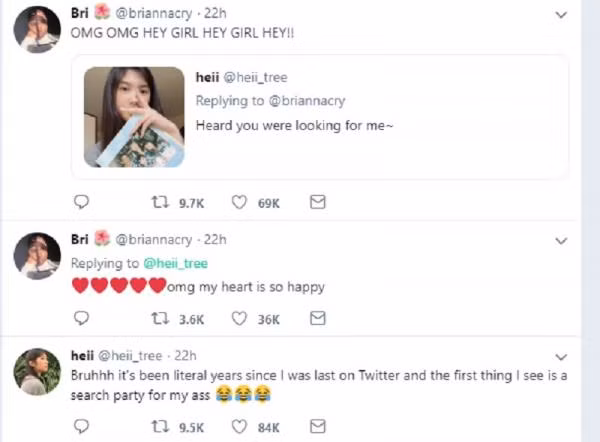
Task: Retweet the tweet with 3.6K retweets
Action: [x=160, y=318]
